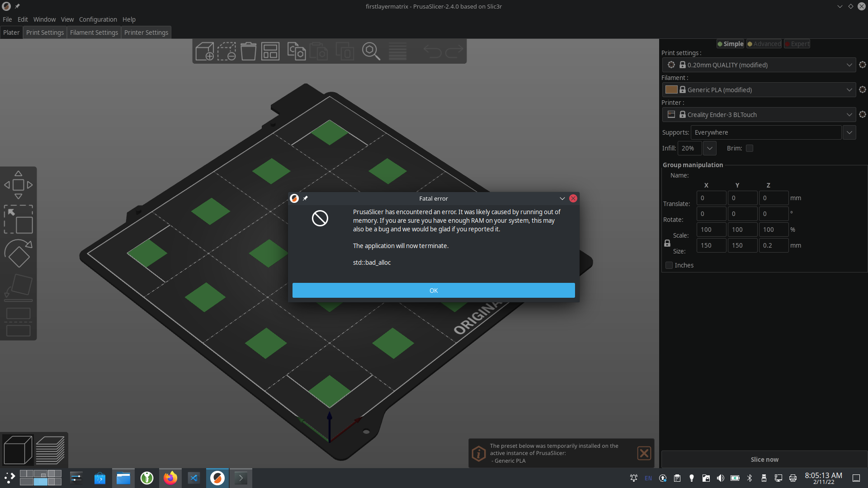Click the taskbar clock
This screenshot has height=488, width=868.
point(823,478)
